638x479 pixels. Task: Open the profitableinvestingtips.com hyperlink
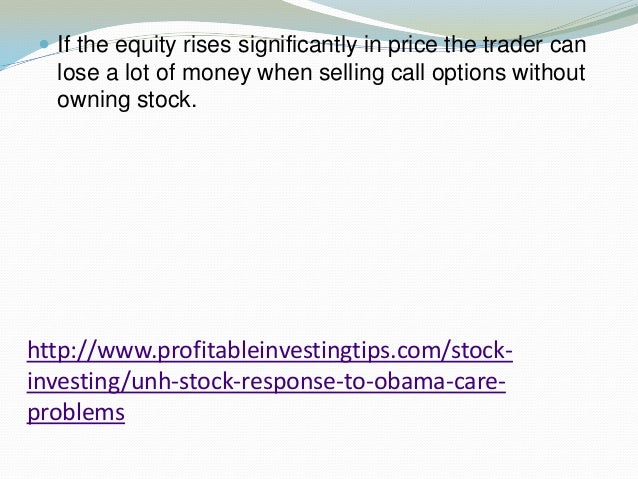[x=270, y=381]
